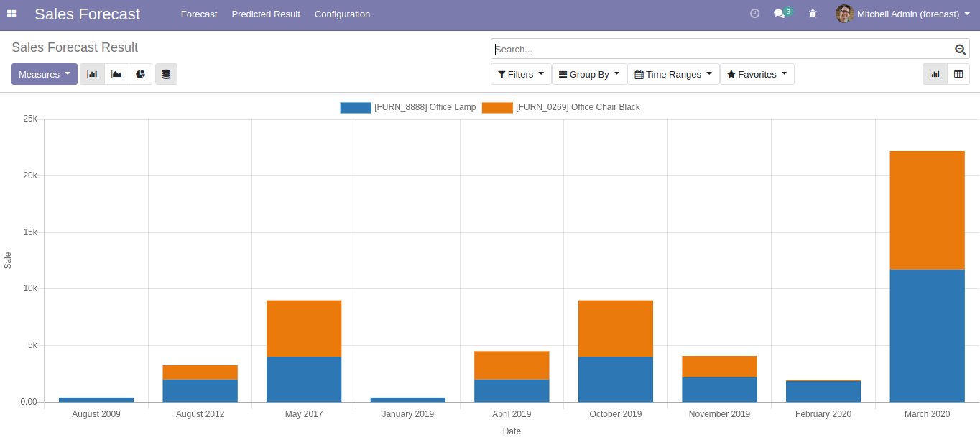
Task: Switch to pie chart mode
Action: (141, 74)
